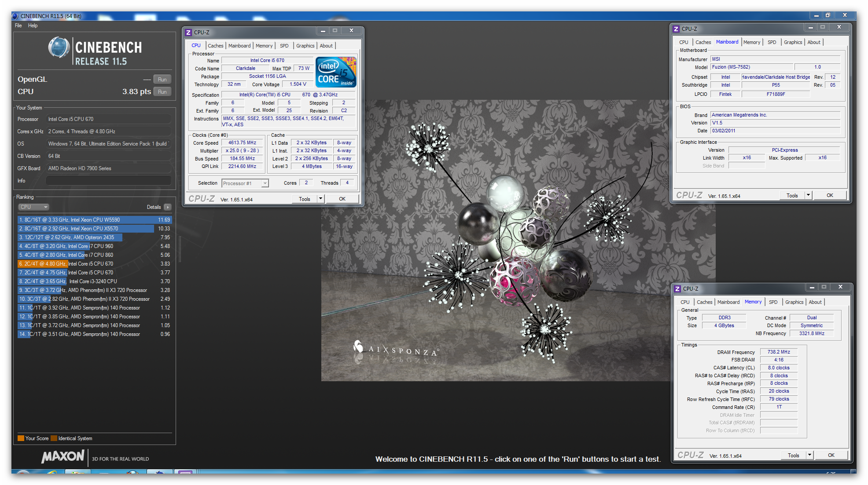The height and width of the screenshot is (485, 868).
Task: Click GFX Board value AMD Radeon HD 7900 Series
Action: pos(109,168)
